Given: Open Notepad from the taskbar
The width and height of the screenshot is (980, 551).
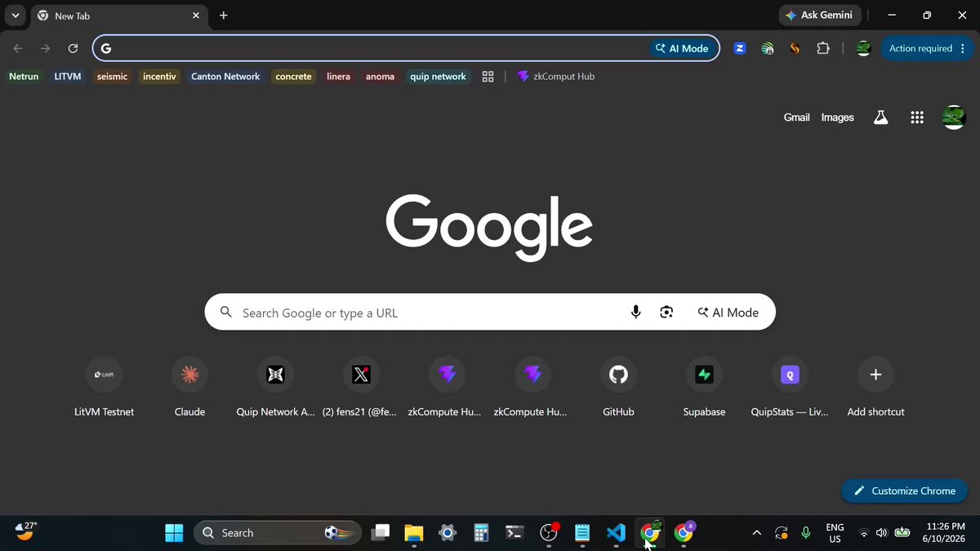Looking at the screenshot, I should pyautogui.click(x=581, y=533).
